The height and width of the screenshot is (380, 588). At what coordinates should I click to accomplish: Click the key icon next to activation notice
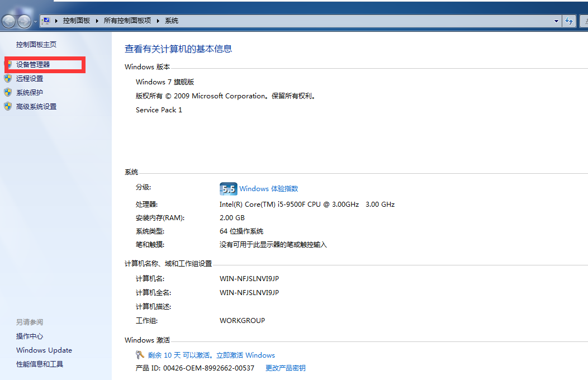140,355
